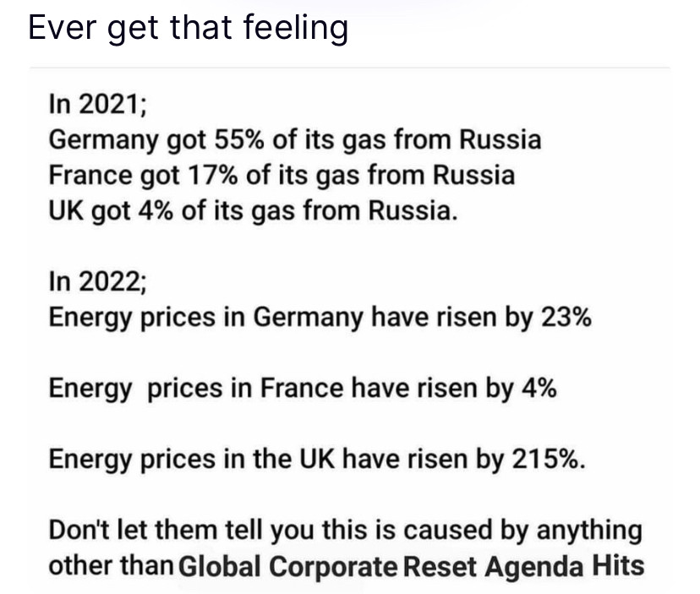Click the UK energy prices risen line
This screenshot has width=700, height=594.
coord(316,460)
